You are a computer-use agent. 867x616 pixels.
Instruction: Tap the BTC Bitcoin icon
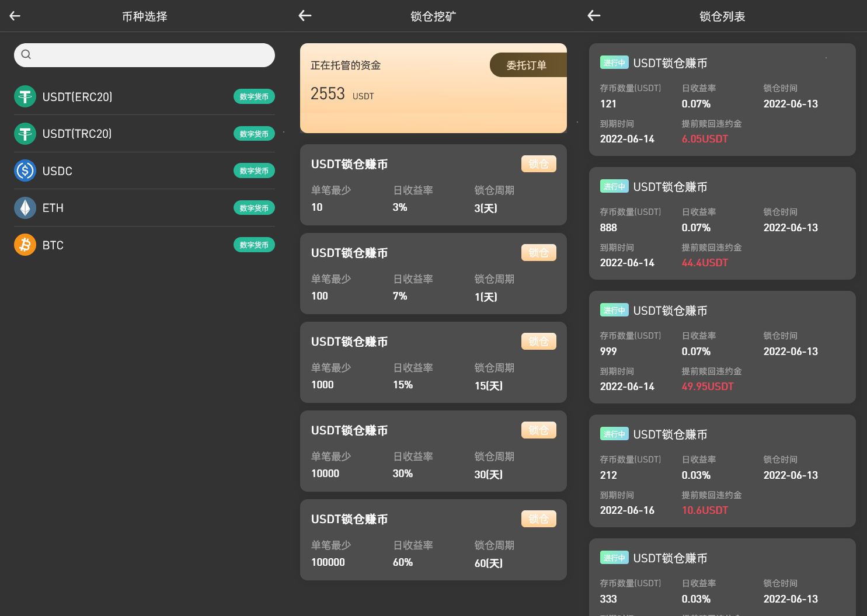[25, 245]
